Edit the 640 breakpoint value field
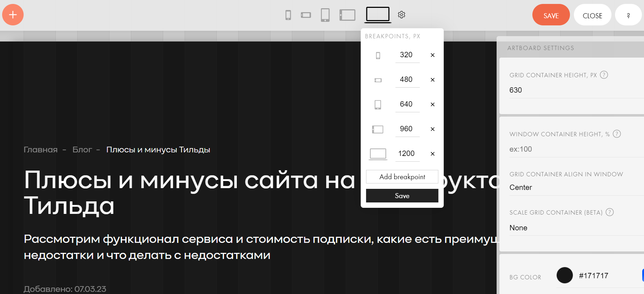644x294 pixels. pos(407,104)
